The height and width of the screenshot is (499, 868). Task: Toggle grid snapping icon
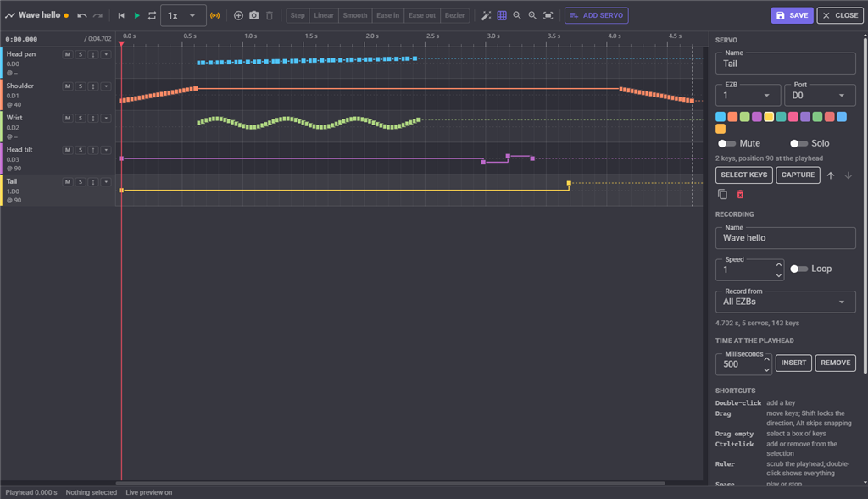pyautogui.click(x=502, y=15)
